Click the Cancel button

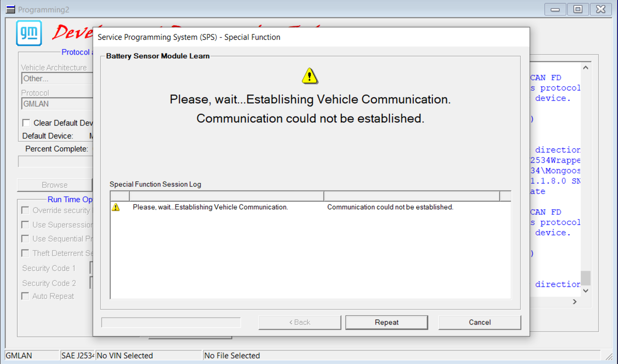479,322
